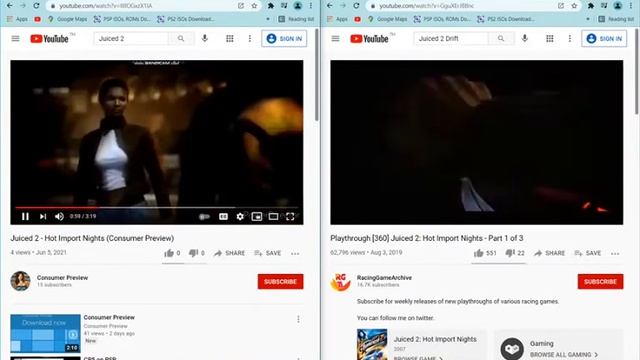The height and width of the screenshot is (360, 640).
Task: Toggle subtitles CC in left player
Action: click(223, 216)
